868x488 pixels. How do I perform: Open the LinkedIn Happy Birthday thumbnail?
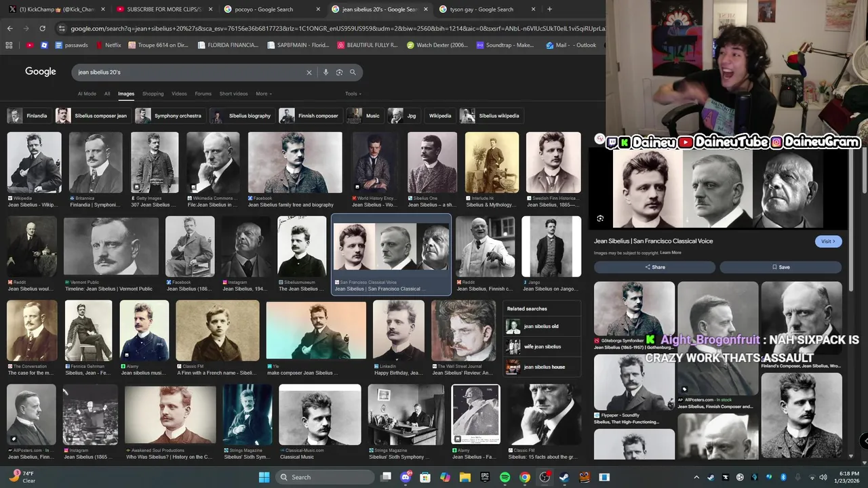click(x=399, y=331)
